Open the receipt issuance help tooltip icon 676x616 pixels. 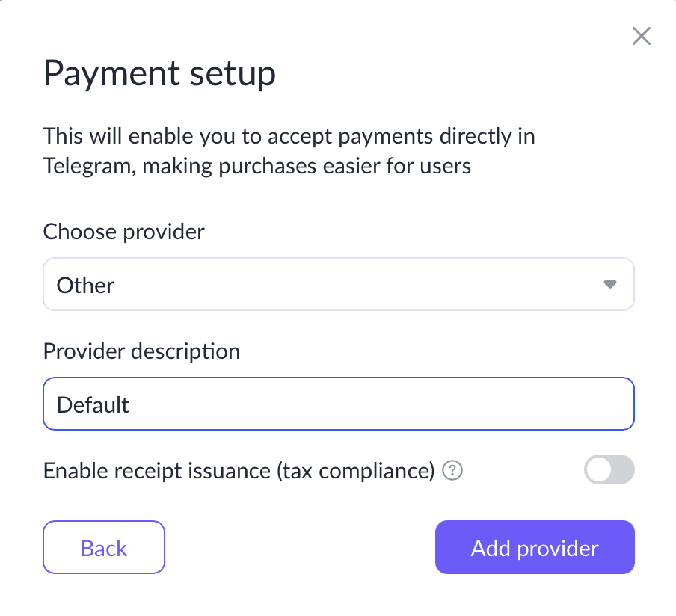pos(452,470)
